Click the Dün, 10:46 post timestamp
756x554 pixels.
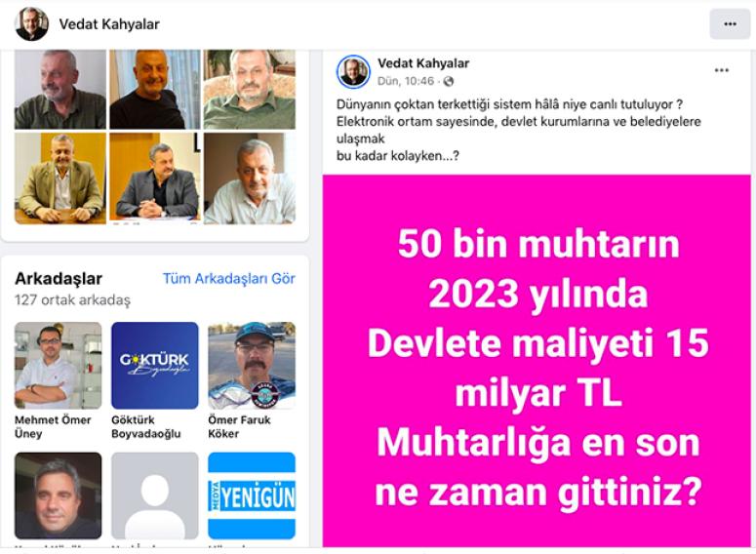(x=406, y=82)
